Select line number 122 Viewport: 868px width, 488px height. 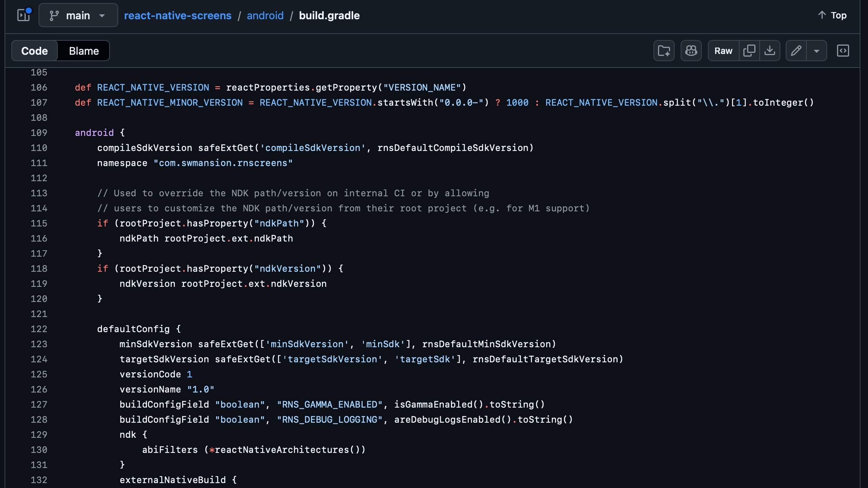point(39,329)
